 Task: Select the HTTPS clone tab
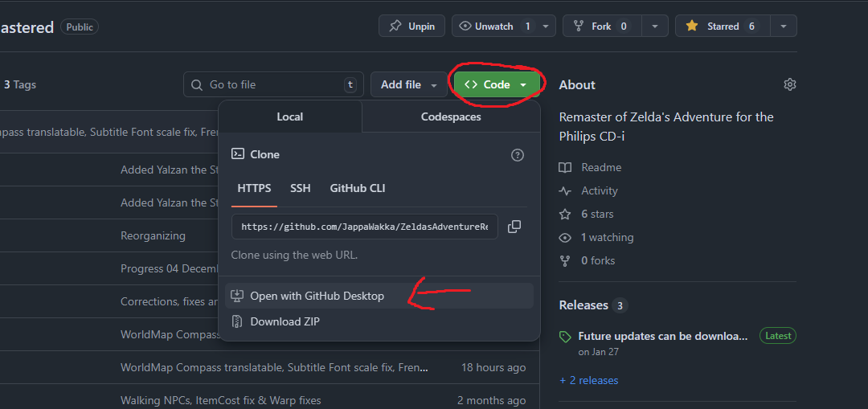[254, 188]
